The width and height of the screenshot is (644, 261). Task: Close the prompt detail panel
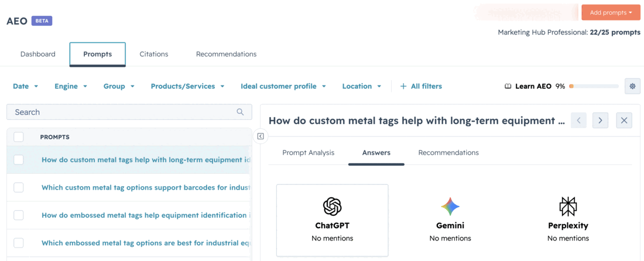[x=624, y=120]
